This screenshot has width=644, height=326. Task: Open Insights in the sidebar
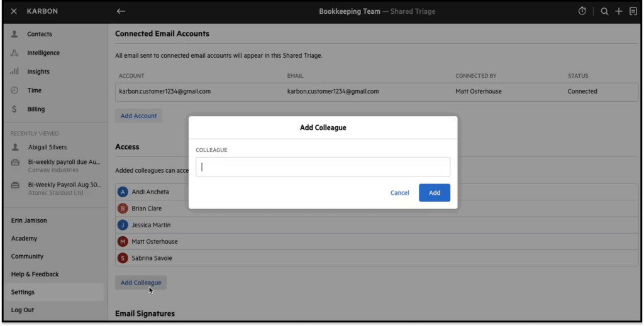[x=38, y=72]
